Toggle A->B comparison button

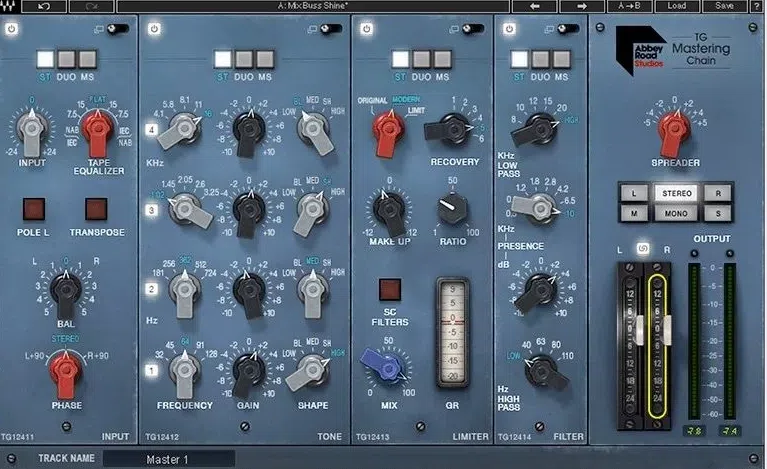pos(630,6)
